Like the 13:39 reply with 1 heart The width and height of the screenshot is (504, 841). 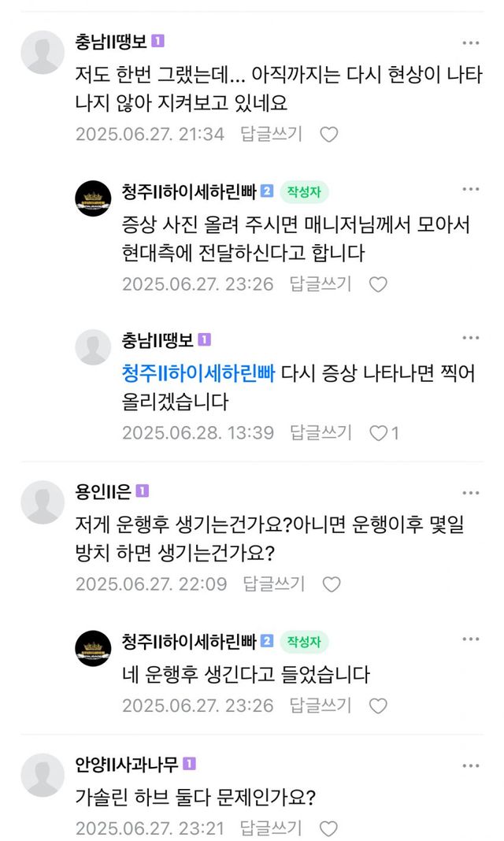point(380,433)
